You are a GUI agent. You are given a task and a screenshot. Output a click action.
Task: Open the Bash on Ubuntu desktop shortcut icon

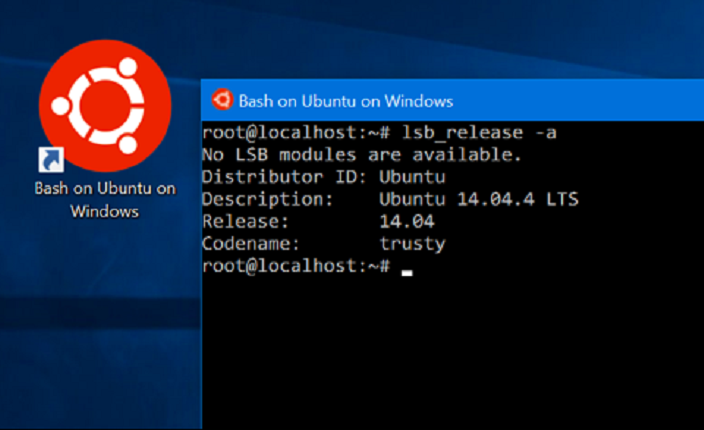(x=105, y=106)
